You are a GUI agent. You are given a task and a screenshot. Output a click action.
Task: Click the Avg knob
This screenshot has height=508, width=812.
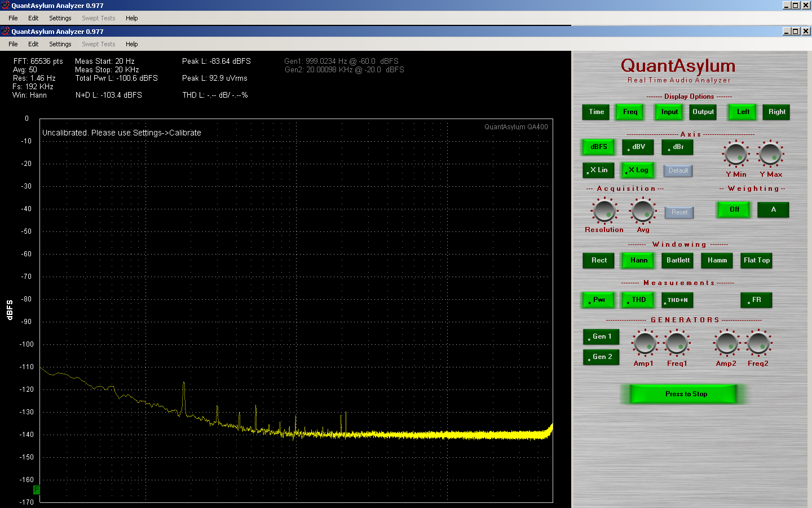(x=643, y=211)
